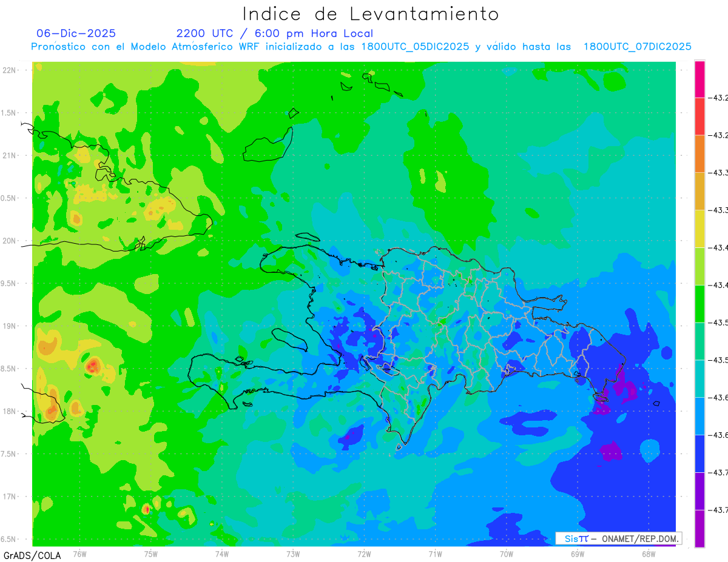The width and height of the screenshot is (728, 562).
Task: Select the red swatch in the color legend
Action: pyautogui.click(x=699, y=116)
